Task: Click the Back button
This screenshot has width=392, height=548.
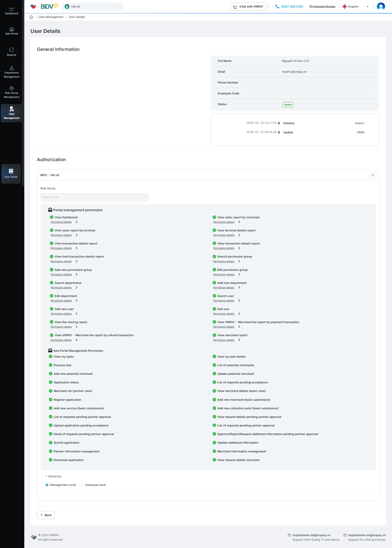Action: (x=46, y=515)
